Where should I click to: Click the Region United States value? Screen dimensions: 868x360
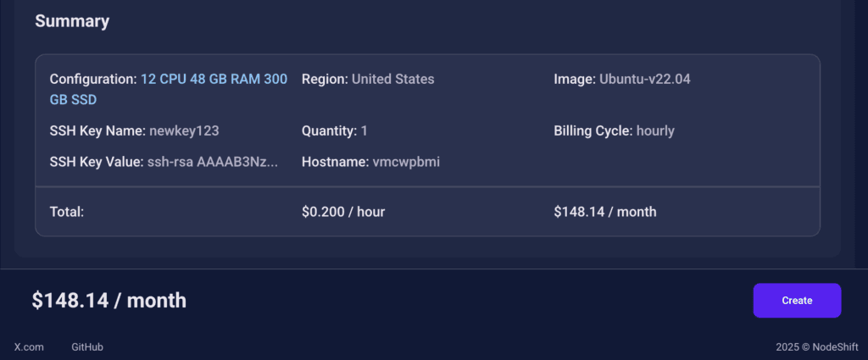[393, 79]
